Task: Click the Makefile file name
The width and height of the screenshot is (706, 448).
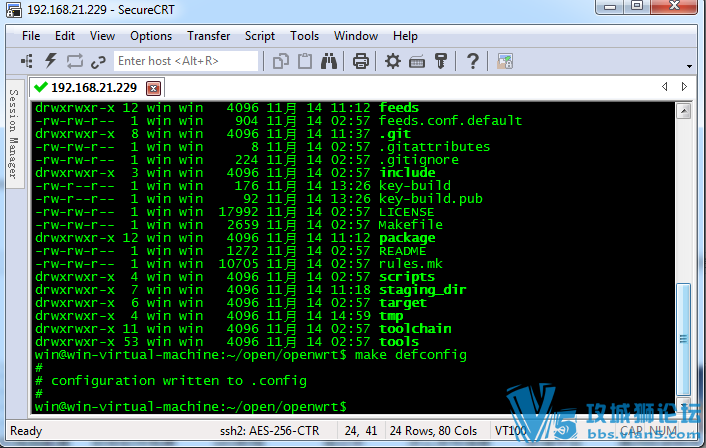Action: [411, 225]
